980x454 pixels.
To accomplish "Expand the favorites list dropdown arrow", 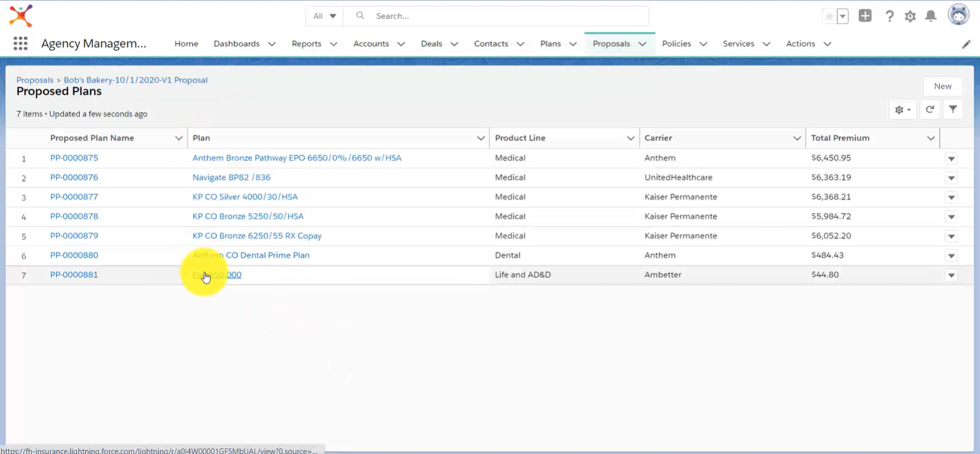I will pos(842,16).
